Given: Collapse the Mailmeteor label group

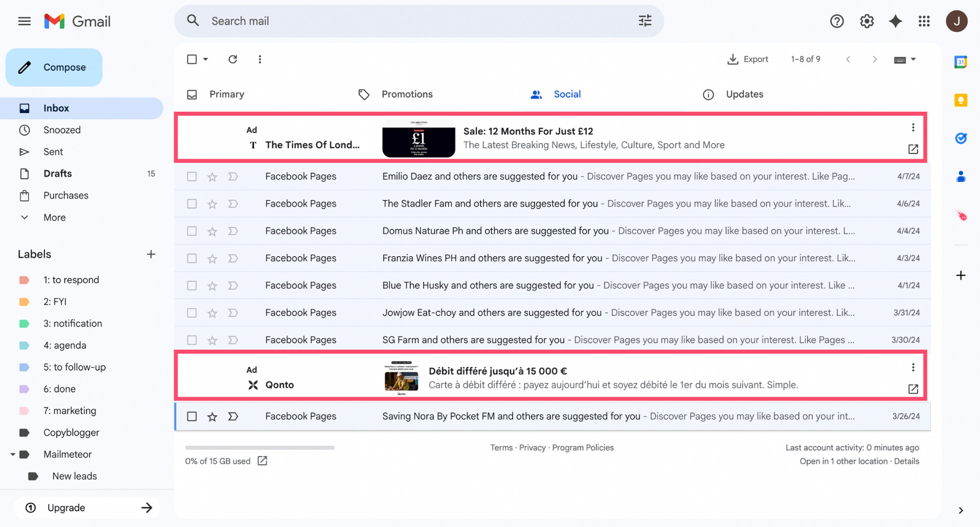Looking at the screenshot, I should tap(13, 454).
